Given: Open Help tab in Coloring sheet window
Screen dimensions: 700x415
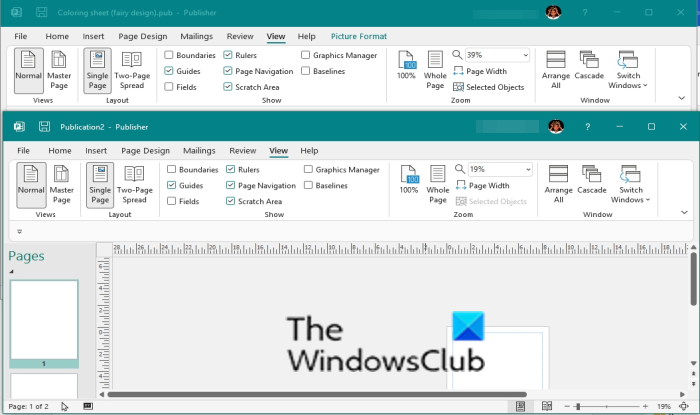Looking at the screenshot, I should click(x=306, y=37).
